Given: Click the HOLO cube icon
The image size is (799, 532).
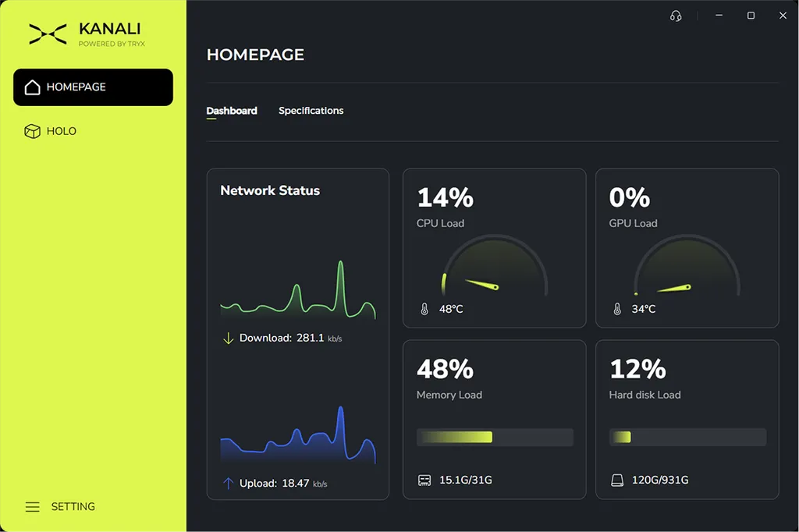Looking at the screenshot, I should click(x=33, y=131).
